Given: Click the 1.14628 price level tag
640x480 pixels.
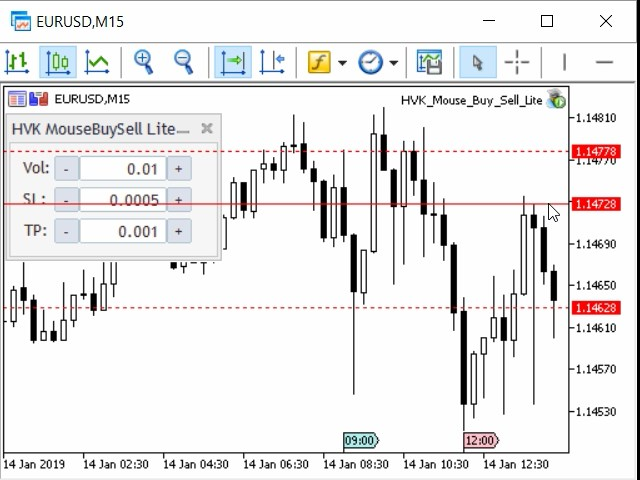Looking at the screenshot, I should pyautogui.click(x=596, y=308).
